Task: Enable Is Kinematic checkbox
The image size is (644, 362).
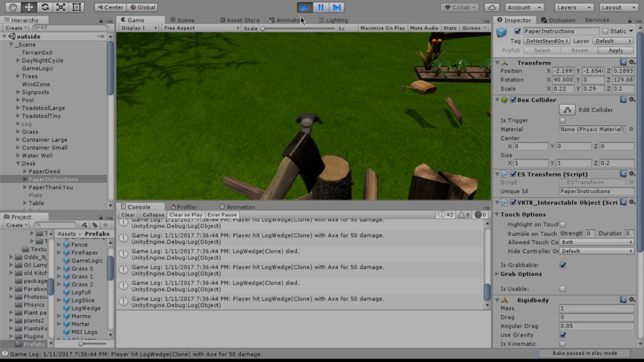Action: pyautogui.click(x=562, y=344)
